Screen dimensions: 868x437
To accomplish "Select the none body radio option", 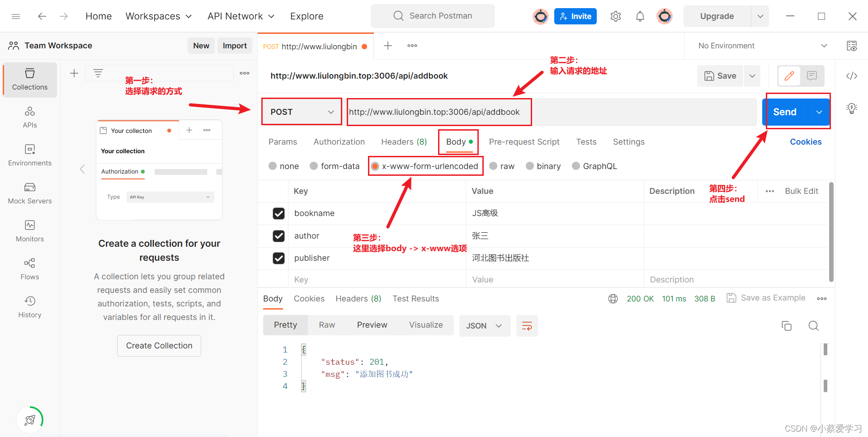I will pos(273,166).
